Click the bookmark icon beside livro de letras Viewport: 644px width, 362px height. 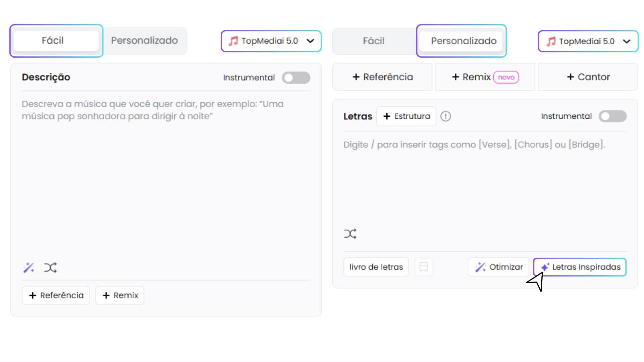click(423, 267)
